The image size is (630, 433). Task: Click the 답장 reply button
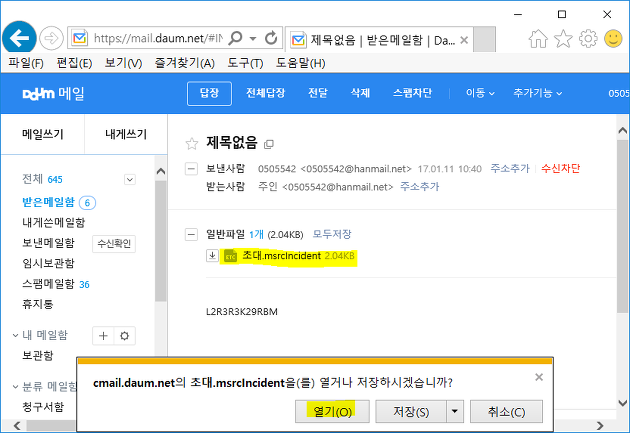tap(209, 94)
